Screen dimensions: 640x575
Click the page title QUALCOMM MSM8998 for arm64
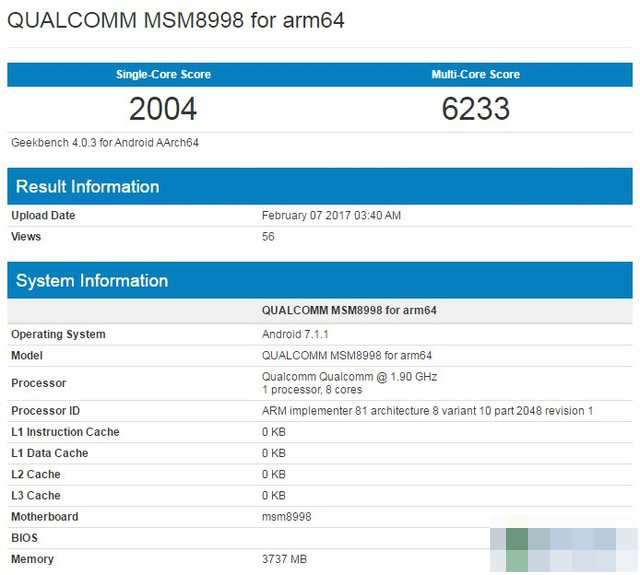(x=176, y=20)
